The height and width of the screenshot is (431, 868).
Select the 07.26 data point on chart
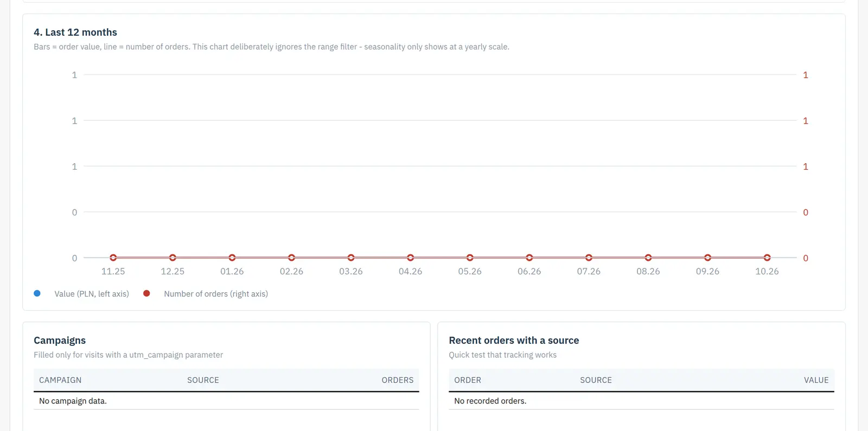(589, 258)
